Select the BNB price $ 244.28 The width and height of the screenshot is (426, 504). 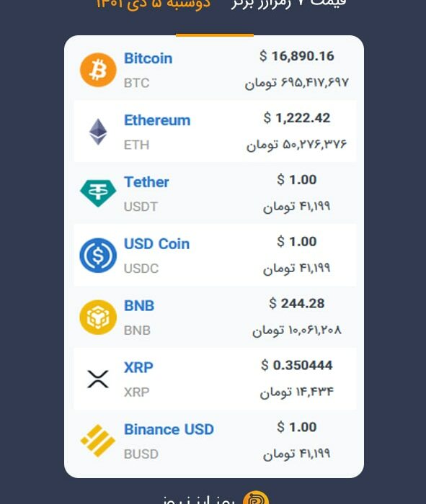[297, 303]
